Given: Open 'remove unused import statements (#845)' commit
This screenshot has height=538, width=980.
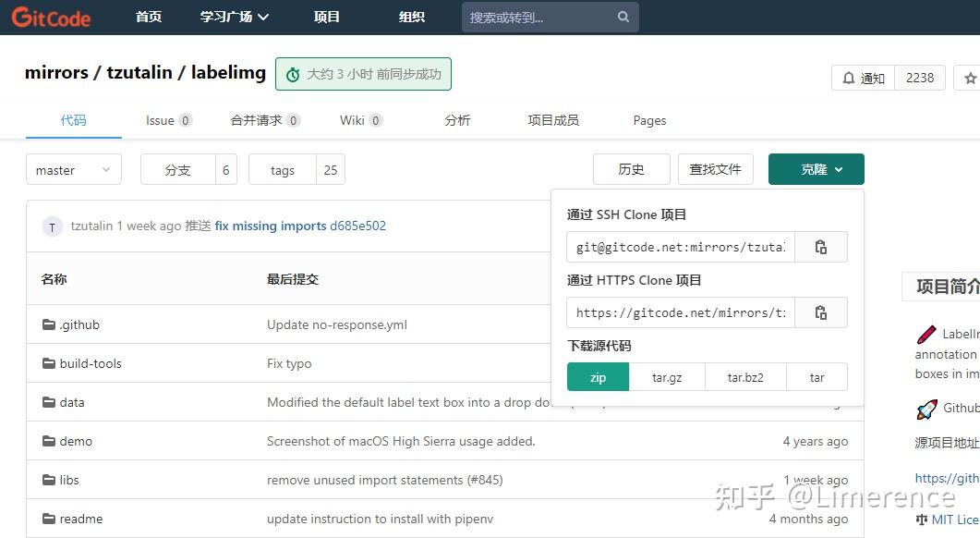Looking at the screenshot, I should [385, 480].
